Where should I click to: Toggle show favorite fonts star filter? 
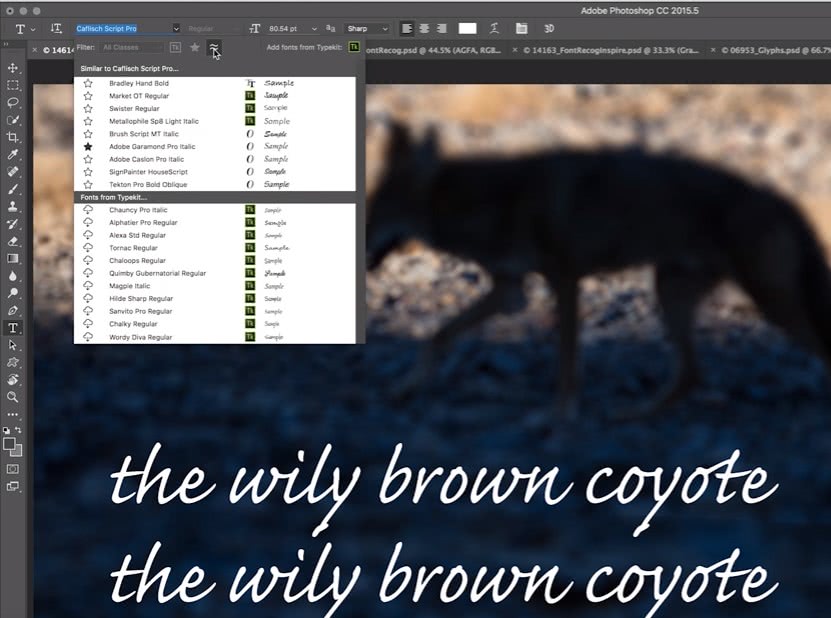[x=195, y=48]
